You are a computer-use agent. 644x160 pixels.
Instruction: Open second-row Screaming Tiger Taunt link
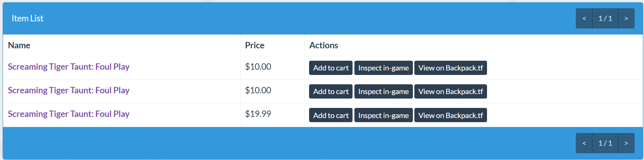(x=69, y=90)
